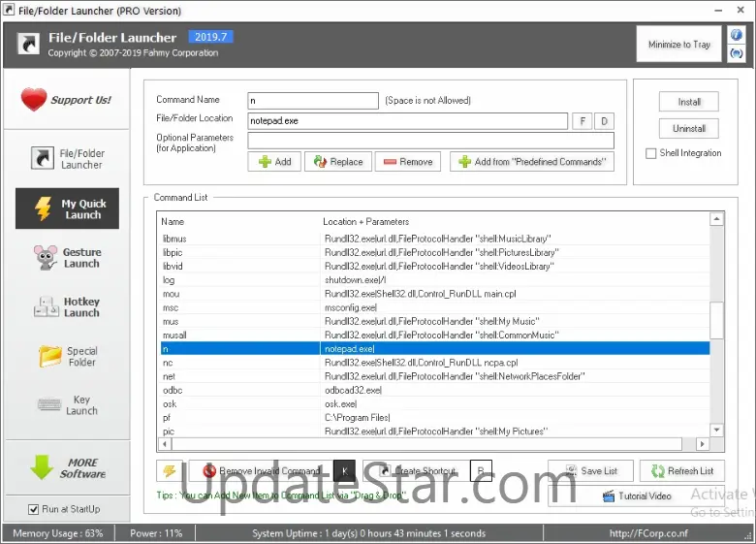Image resolution: width=756 pixels, height=544 pixels.
Task: Toggle the Run at StartUp checkbox
Action: [x=33, y=509]
